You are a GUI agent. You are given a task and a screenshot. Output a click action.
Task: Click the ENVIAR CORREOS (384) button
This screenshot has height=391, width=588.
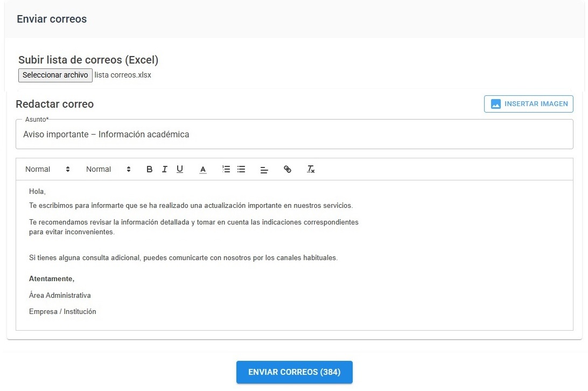tap(294, 372)
